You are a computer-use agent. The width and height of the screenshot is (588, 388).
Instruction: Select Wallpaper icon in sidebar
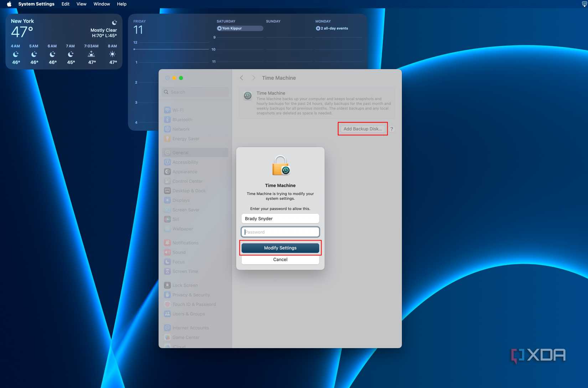click(167, 229)
